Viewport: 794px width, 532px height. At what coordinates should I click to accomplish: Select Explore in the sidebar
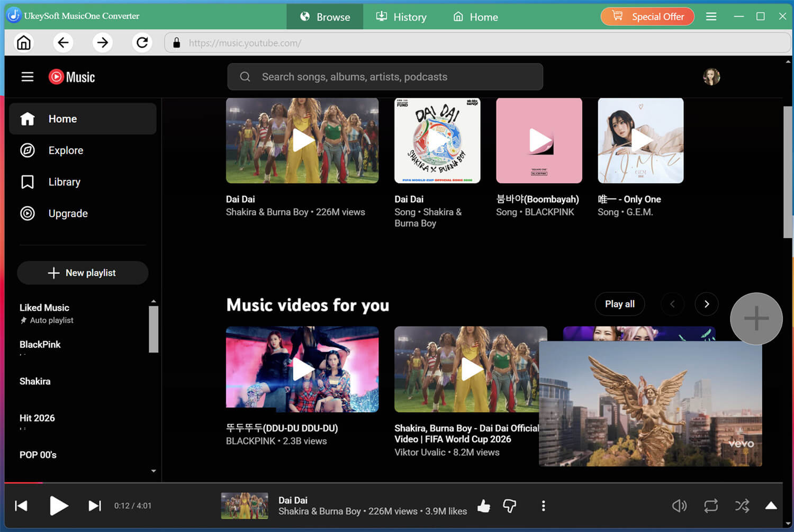(x=83, y=150)
